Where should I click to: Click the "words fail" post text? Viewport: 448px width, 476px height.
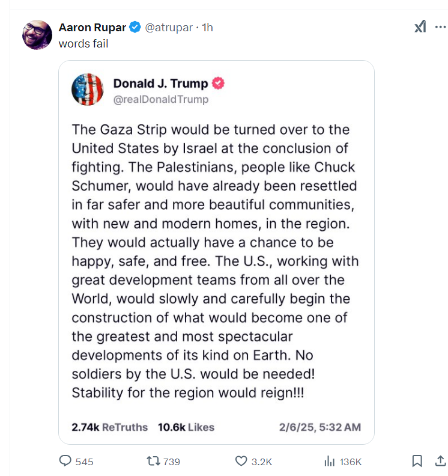click(x=83, y=43)
